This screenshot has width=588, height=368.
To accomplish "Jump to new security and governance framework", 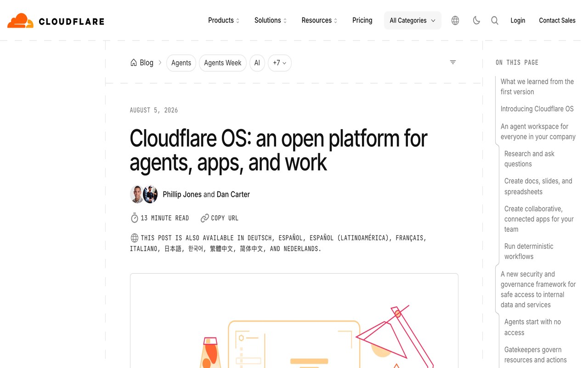I will (538, 289).
